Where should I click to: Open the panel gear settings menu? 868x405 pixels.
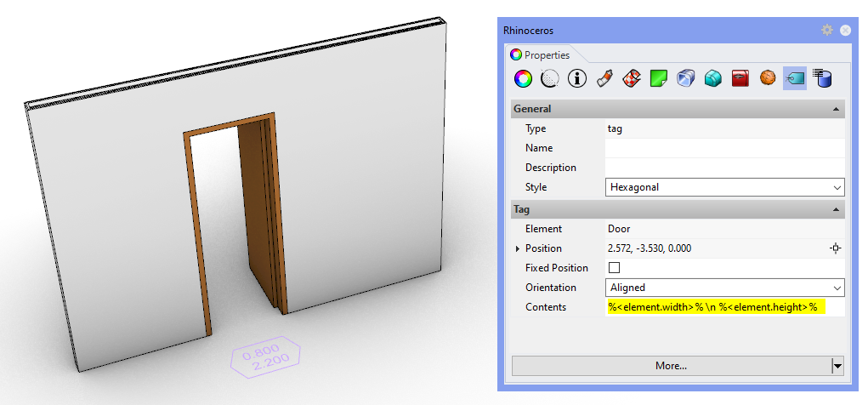pos(826,30)
